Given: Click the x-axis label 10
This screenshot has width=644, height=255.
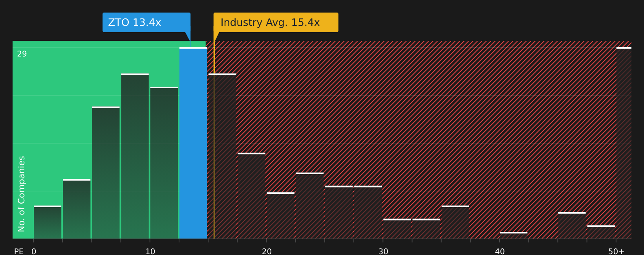Looking at the screenshot, I should [150, 251].
